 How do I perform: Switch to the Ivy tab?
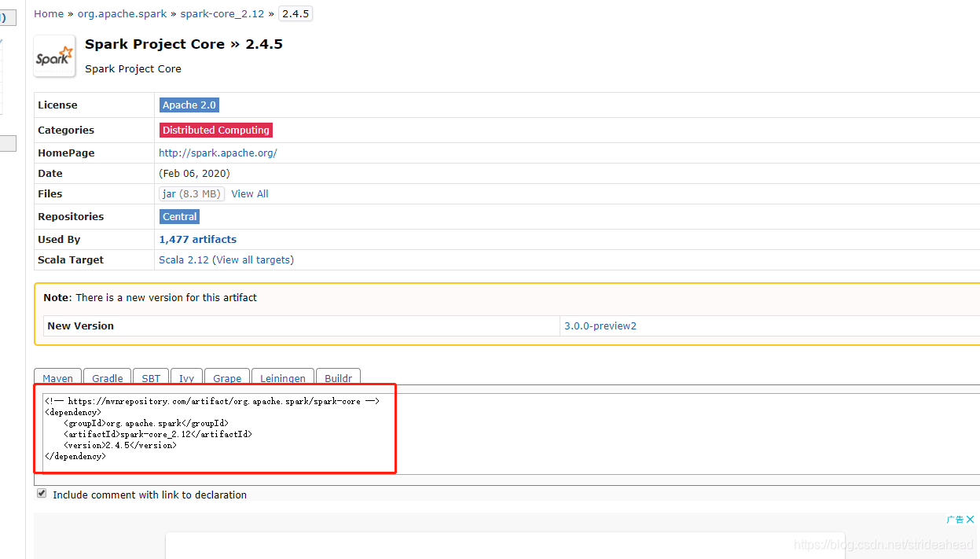(186, 377)
